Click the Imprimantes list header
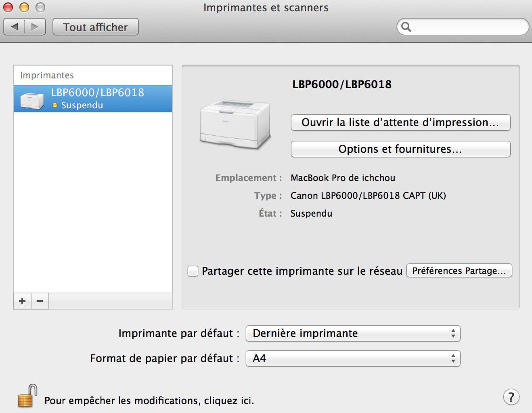 [47, 75]
